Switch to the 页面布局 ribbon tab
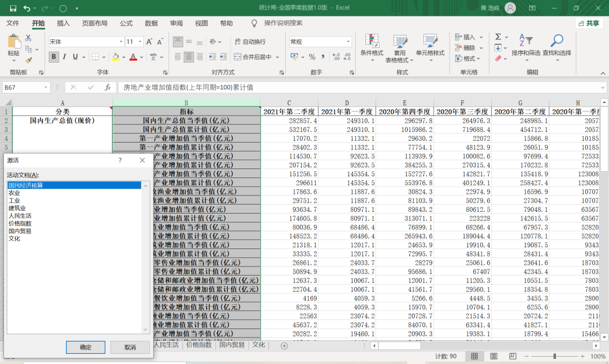Image resolution: width=609 pixels, height=364 pixels. click(x=95, y=23)
